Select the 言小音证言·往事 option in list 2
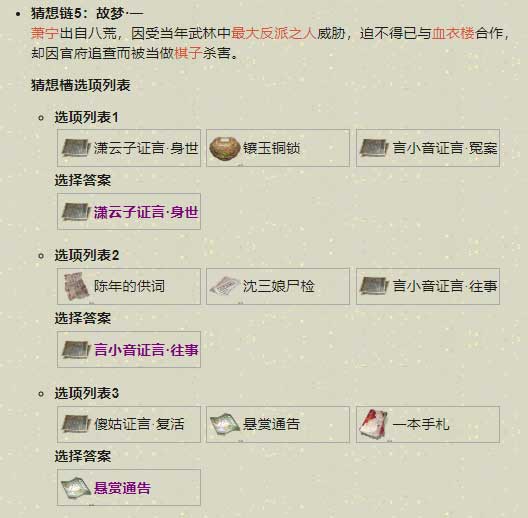Screen dimensions: 528x518 click(428, 286)
